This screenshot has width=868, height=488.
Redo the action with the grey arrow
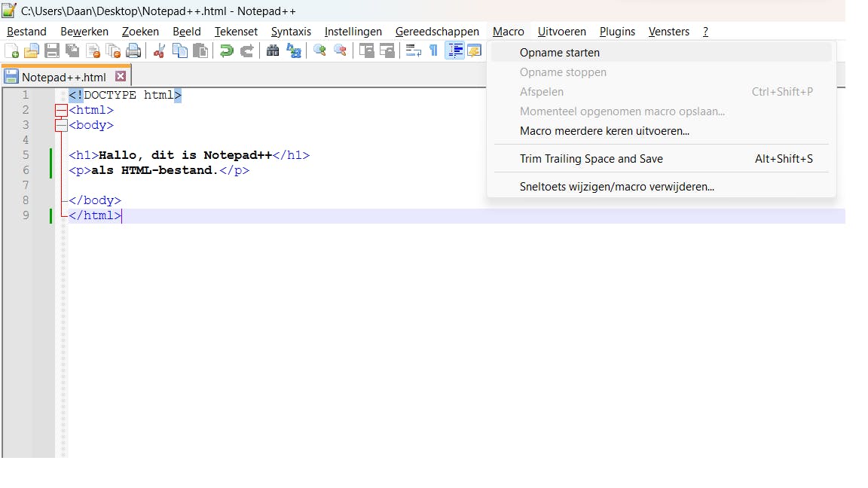(246, 51)
